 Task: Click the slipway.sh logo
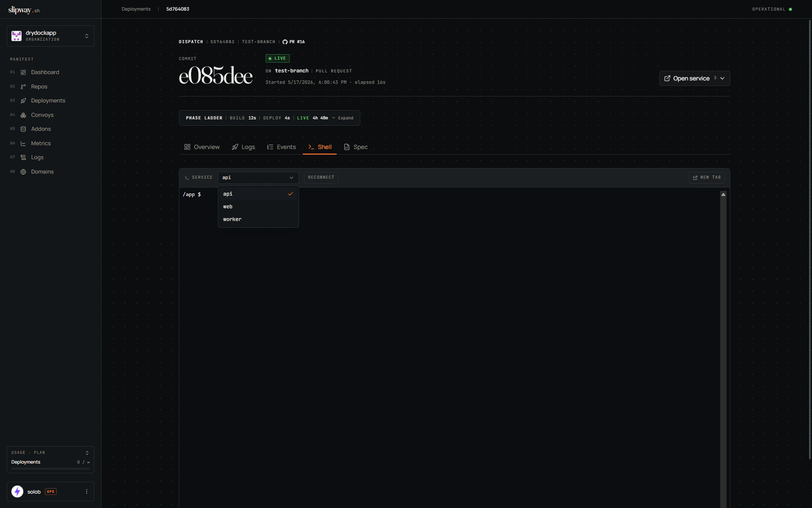click(x=24, y=10)
